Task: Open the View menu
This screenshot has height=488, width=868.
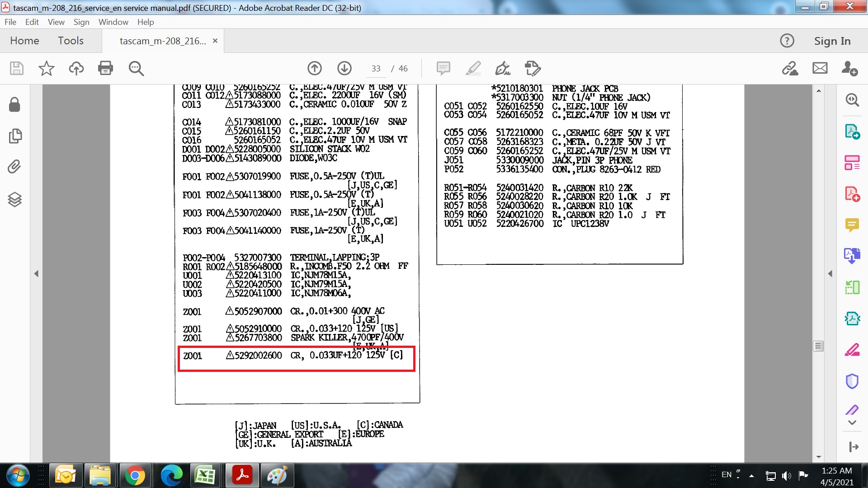Action: click(x=56, y=22)
